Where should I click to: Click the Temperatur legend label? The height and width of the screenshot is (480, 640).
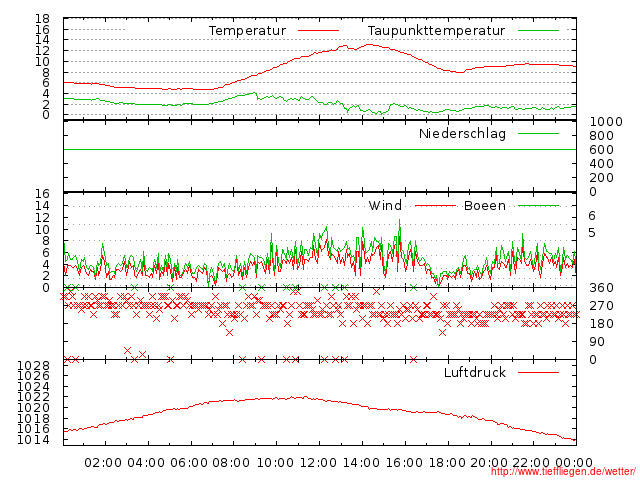click(x=247, y=31)
